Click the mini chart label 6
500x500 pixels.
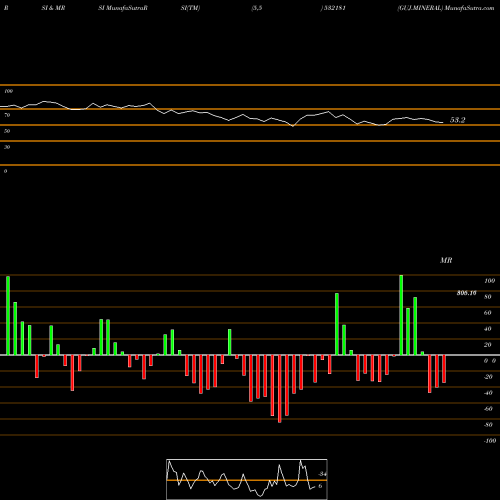pos(320,486)
